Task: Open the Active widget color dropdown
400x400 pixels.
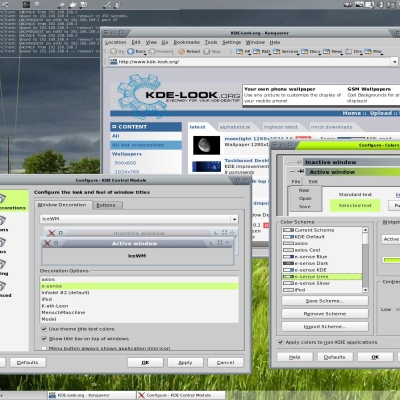Action: pos(391,239)
